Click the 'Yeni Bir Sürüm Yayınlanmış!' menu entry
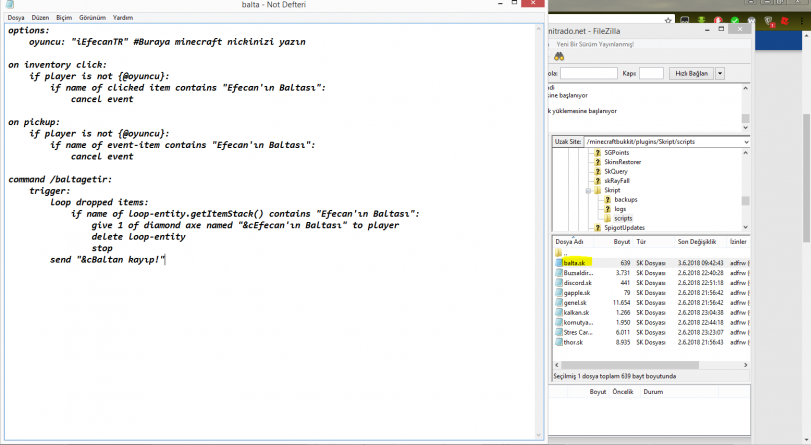Screen dimensions: 811x445 (x=595, y=44)
